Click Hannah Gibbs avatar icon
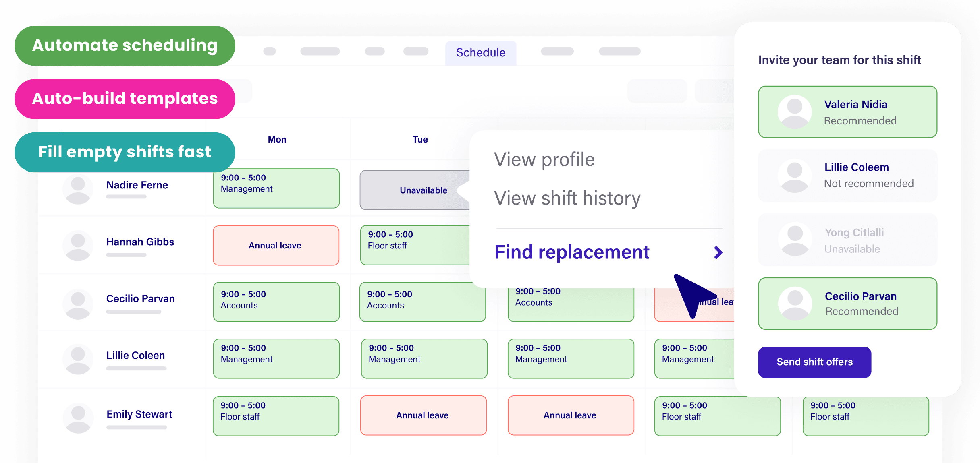The height and width of the screenshot is (463, 980). 78,246
